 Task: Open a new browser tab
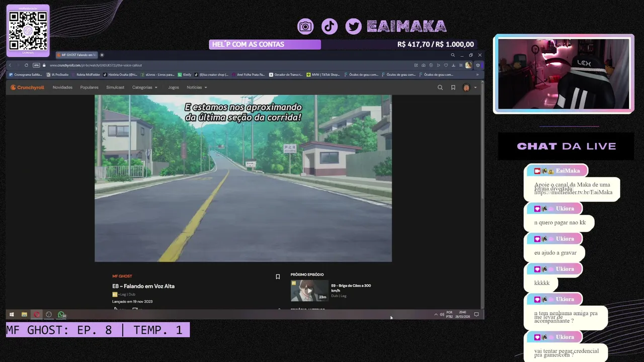pyautogui.click(x=102, y=55)
